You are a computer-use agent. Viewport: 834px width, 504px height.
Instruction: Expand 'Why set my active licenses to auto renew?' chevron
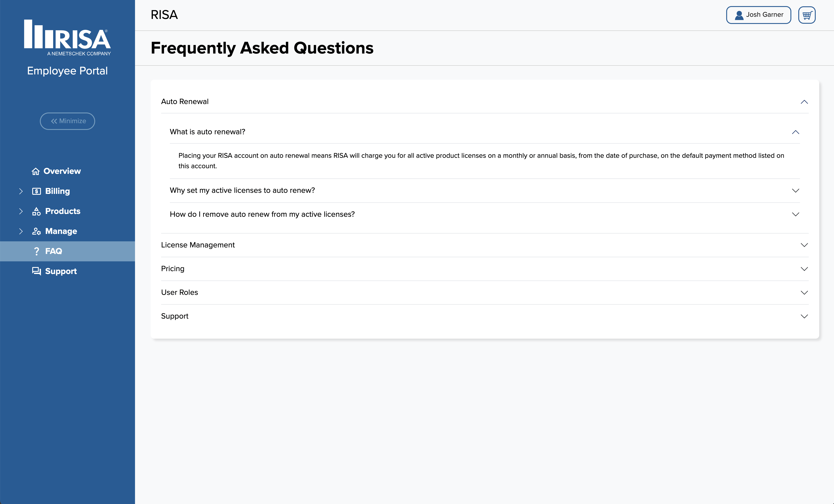pos(795,190)
